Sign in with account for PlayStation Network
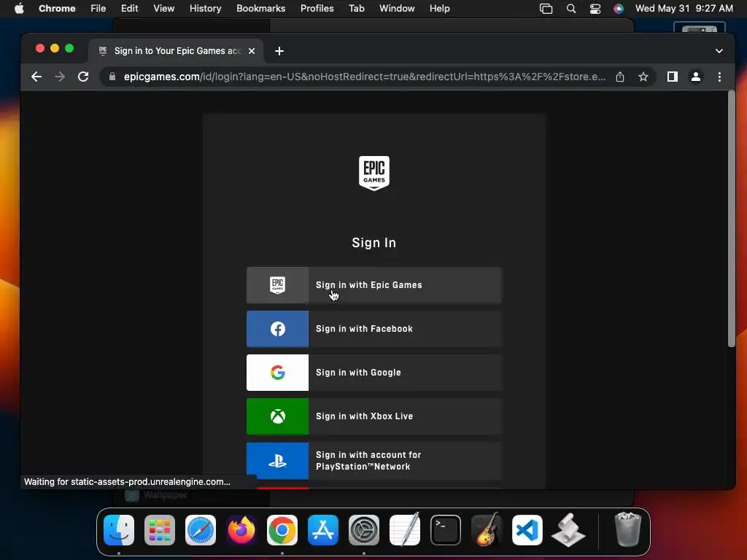 coord(374,461)
